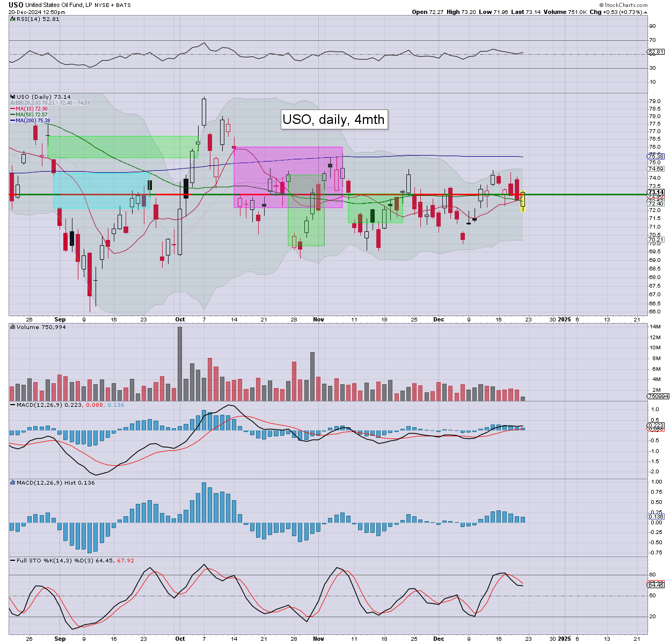Click the black MACD line legend marker

point(12,405)
